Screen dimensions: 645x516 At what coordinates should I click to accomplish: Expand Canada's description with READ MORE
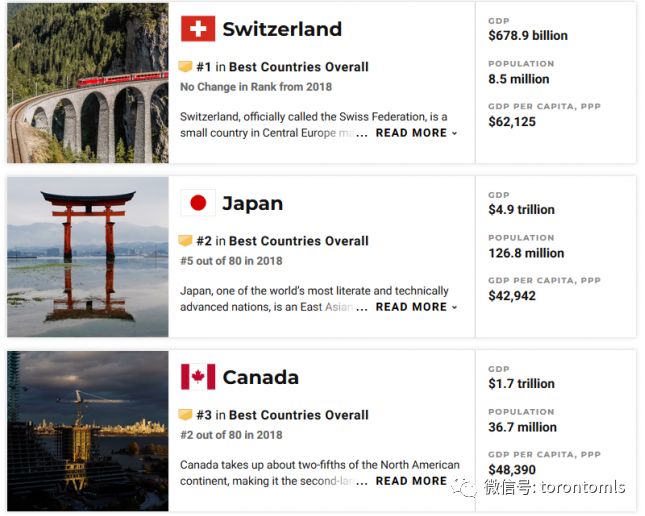[x=411, y=481]
